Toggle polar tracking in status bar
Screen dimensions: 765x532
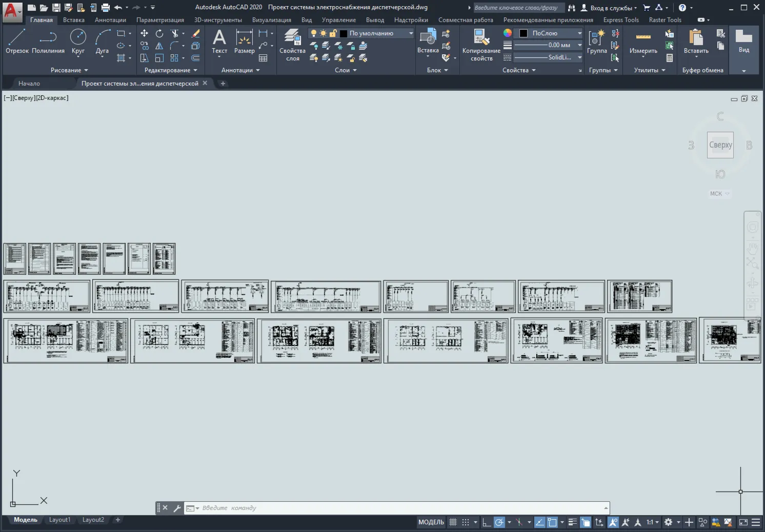coord(499,522)
